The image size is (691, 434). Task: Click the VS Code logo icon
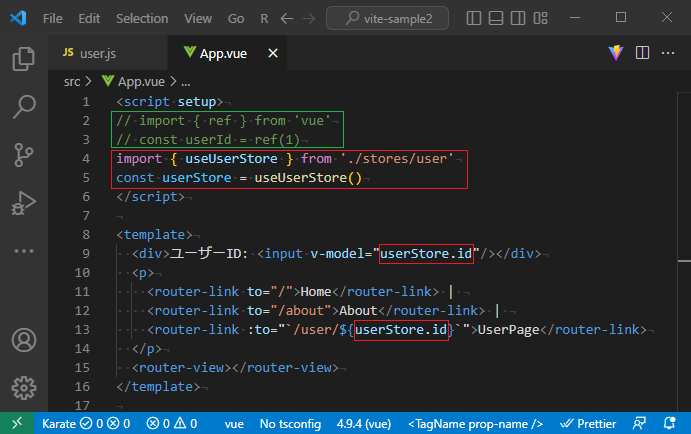pyautogui.click(x=18, y=18)
